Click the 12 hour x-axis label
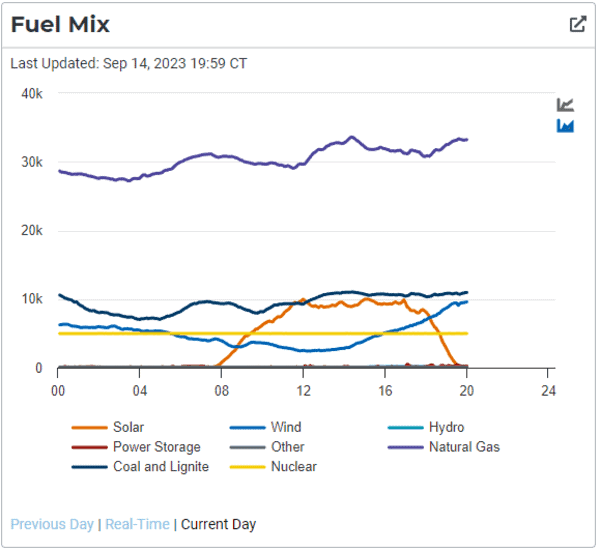 coord(303,388)
